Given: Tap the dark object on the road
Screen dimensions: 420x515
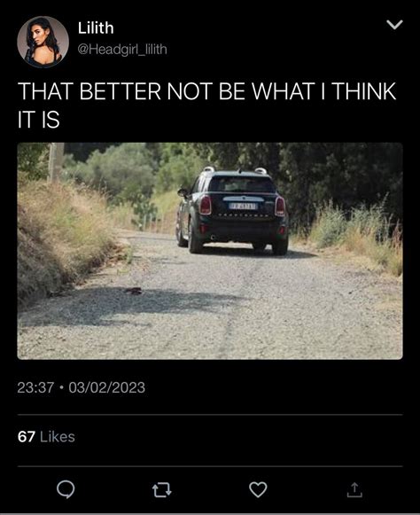Looking at the screenshot, I should 133,291.
